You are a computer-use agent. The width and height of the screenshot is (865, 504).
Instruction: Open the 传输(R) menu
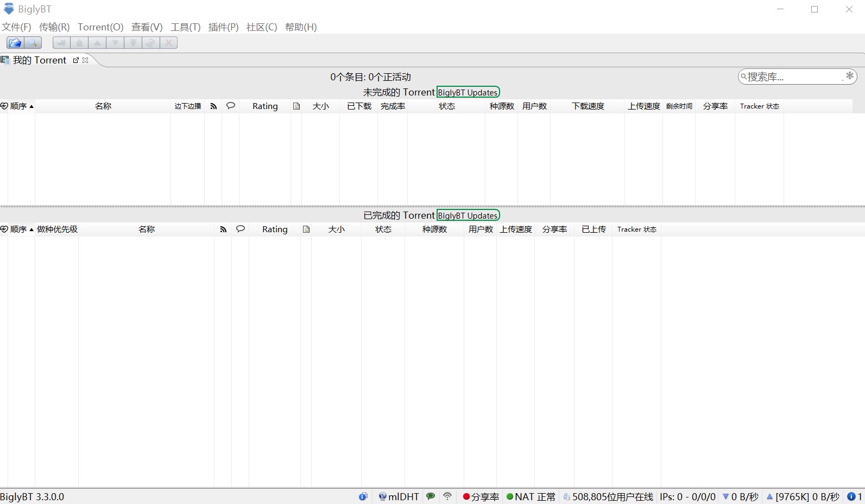54,27
